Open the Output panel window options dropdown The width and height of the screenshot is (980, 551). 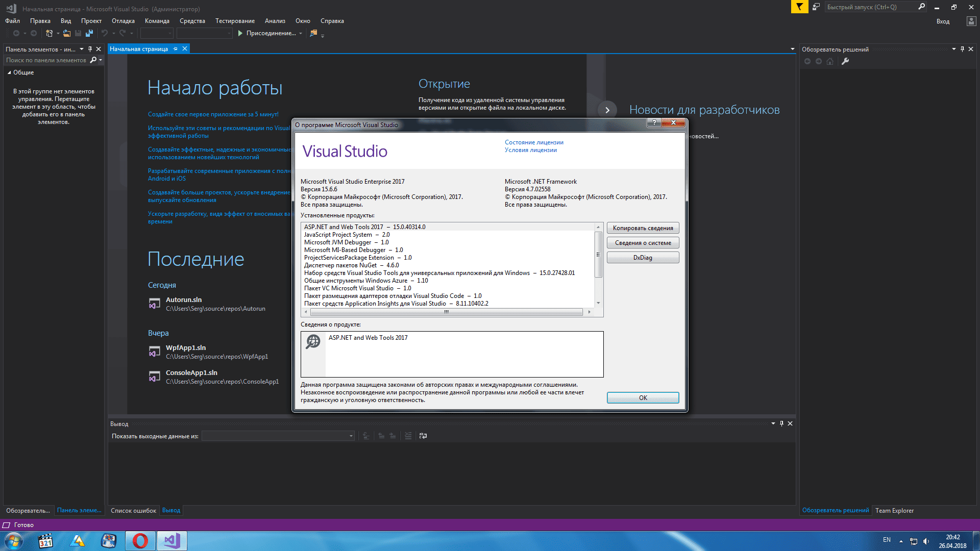pyautogui.click(x=773, y=423)
